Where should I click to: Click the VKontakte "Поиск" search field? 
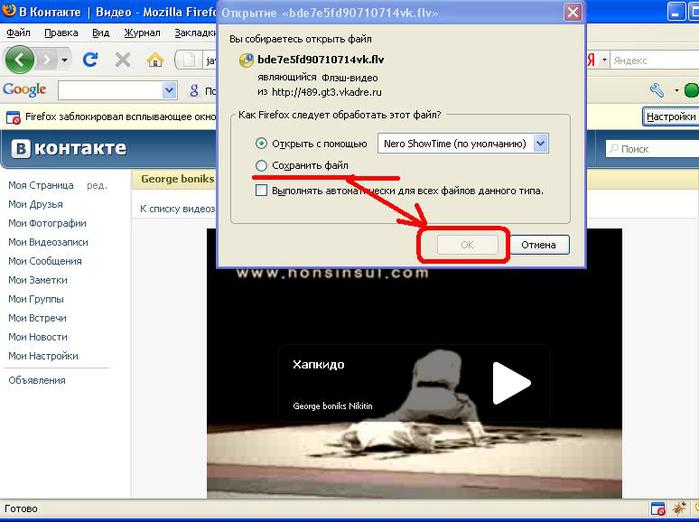(649, 149)
